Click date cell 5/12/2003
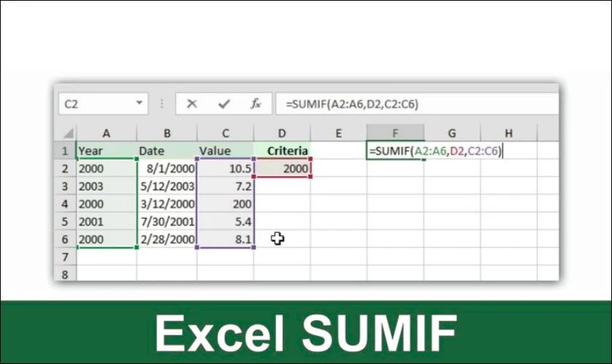Image resolution: width=612 pixels, height=364 pixels. click(x=167, y=186)
